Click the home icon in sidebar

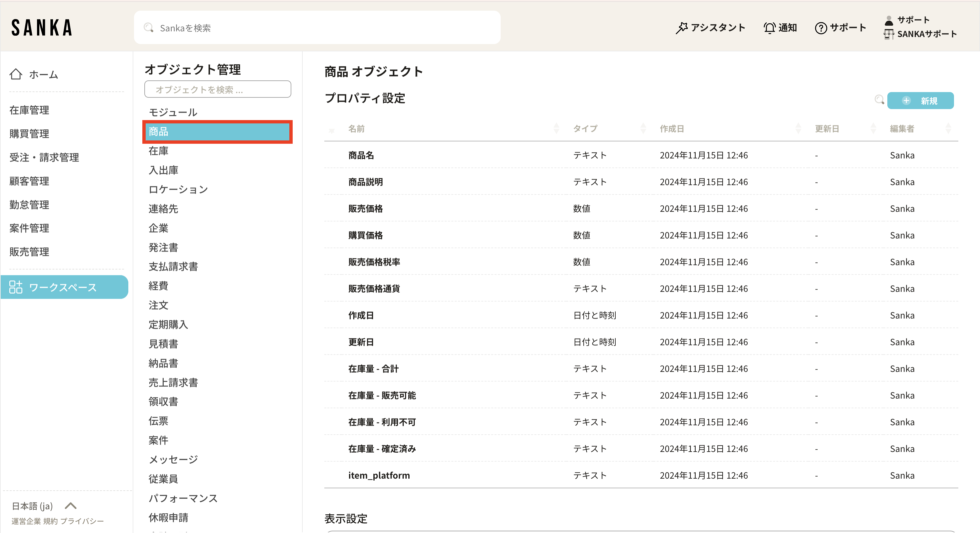(x=16, y=74)
